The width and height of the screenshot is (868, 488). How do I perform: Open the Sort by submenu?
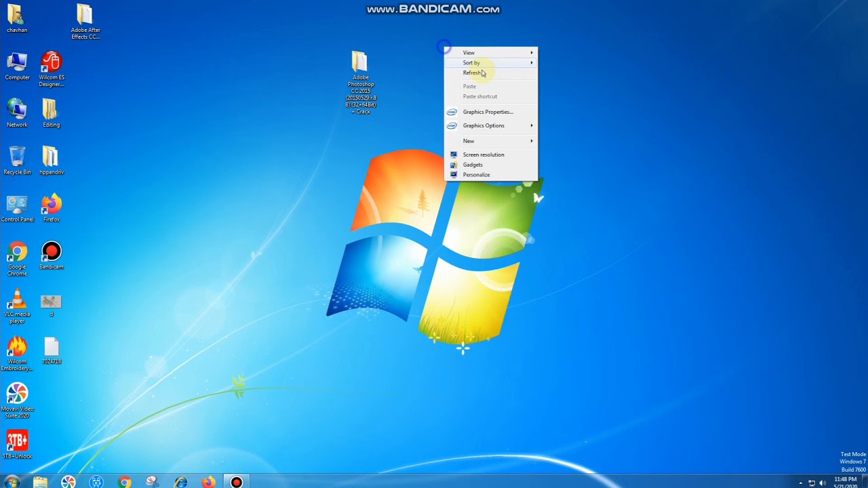point(491,63)
